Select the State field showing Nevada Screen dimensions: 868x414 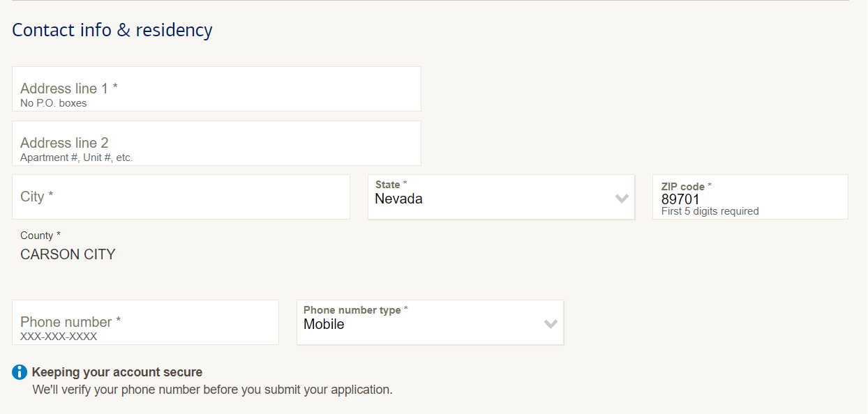pos(501,197)
